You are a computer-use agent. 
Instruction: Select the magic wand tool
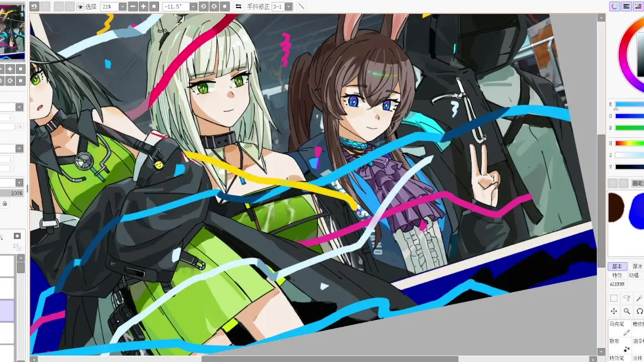pos(639,298)
